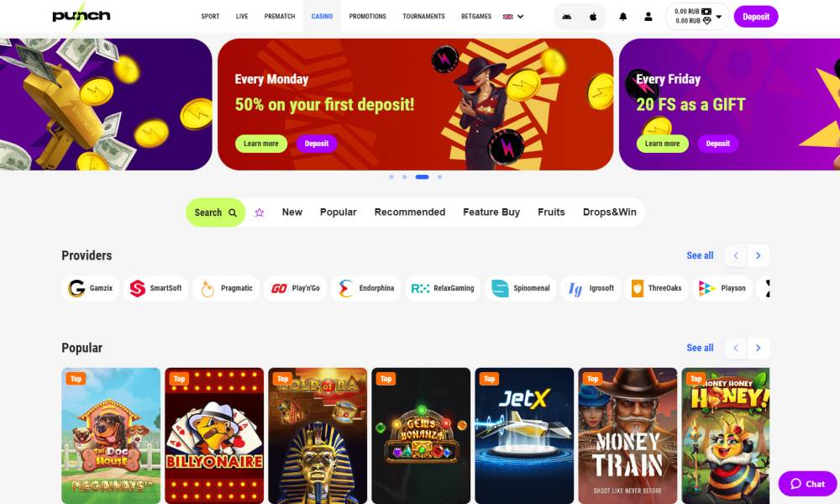Screen dimensions: 840x504
Task: Select the Feature Buy category
Action: tap(491, 212)
